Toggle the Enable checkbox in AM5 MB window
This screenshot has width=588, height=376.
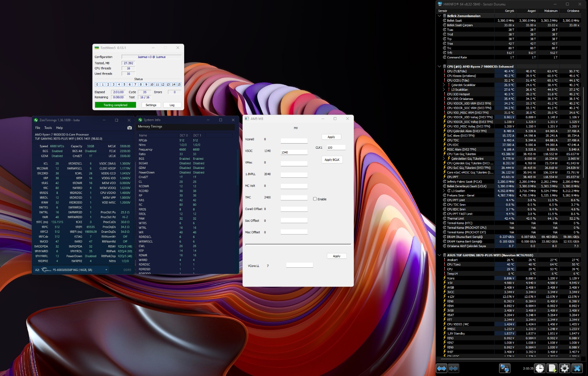point(315,199)
